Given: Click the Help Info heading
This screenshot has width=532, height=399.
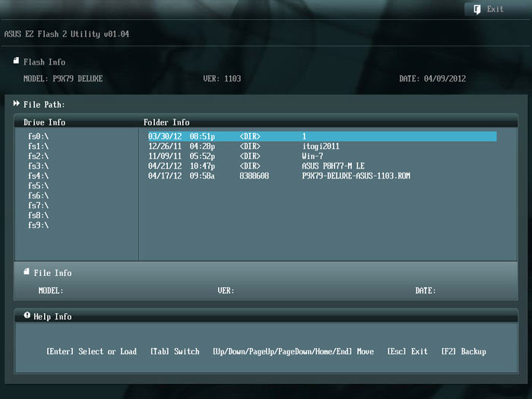Looking at the screenshot, I should [x=52, y=317].
